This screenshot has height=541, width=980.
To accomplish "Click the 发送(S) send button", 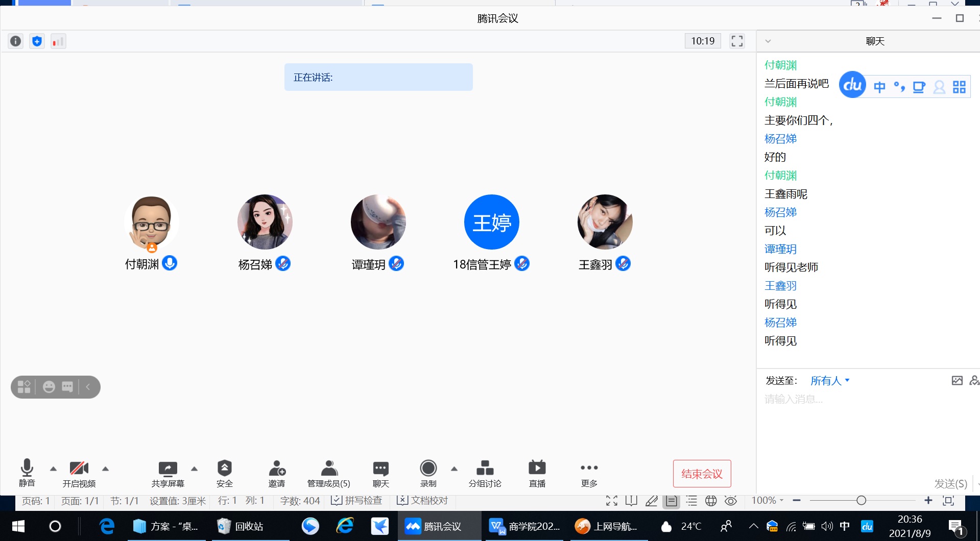I will pyautogui.click(x=951, y=483).
